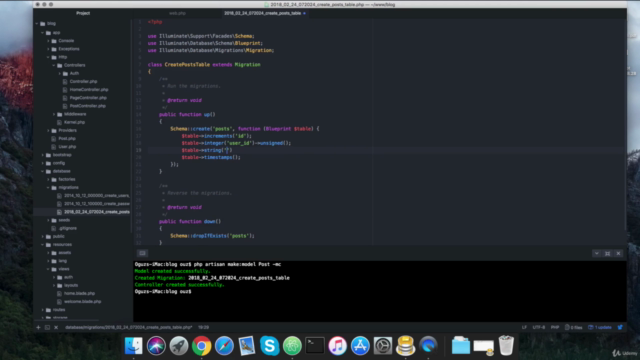
Task: Collapse terminal panel with down chevron
Action: 597,253
